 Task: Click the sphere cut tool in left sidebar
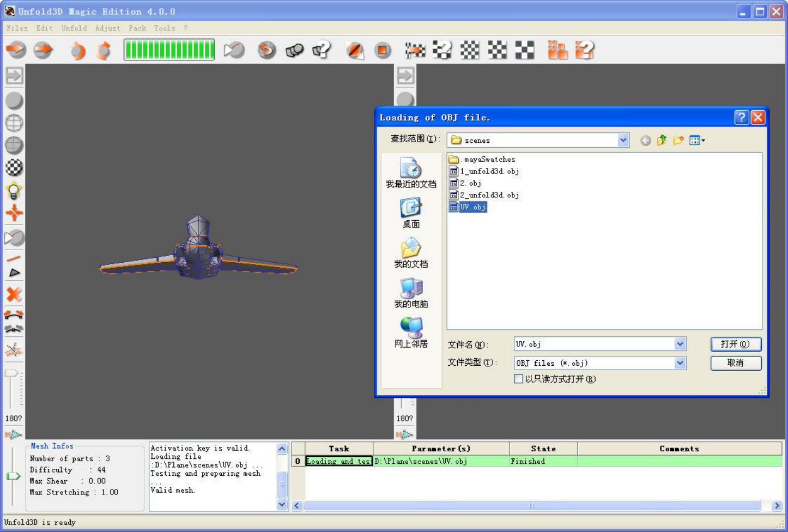tap(14, 238)
